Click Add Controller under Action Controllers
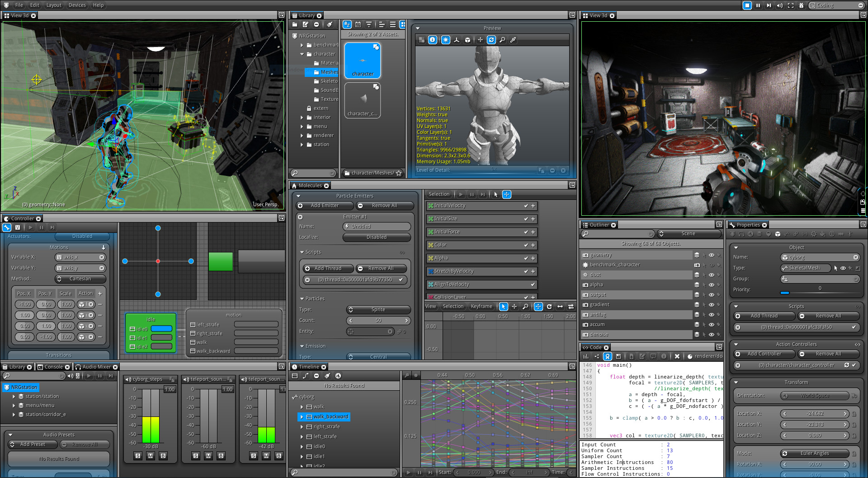 (764, 354)
